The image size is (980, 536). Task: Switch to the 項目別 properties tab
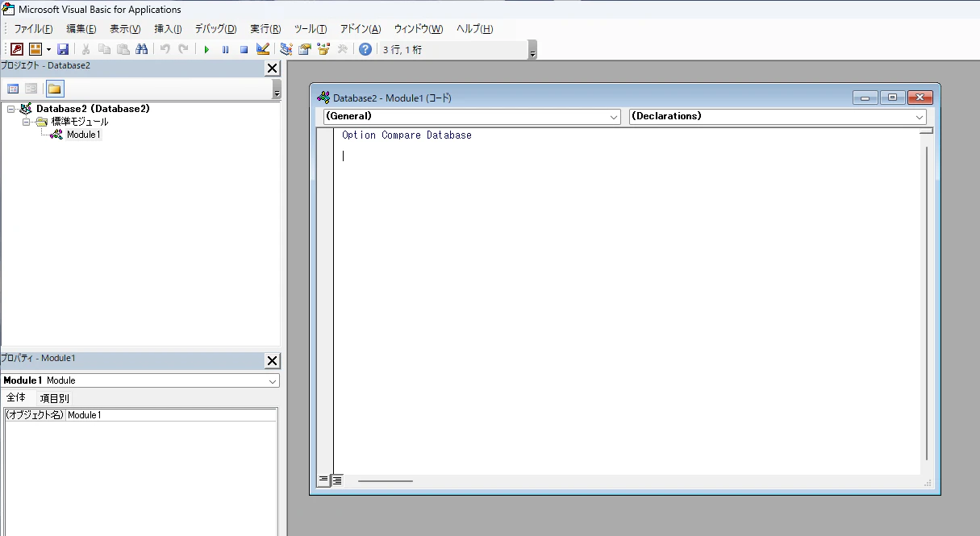(x=55, y=398)
